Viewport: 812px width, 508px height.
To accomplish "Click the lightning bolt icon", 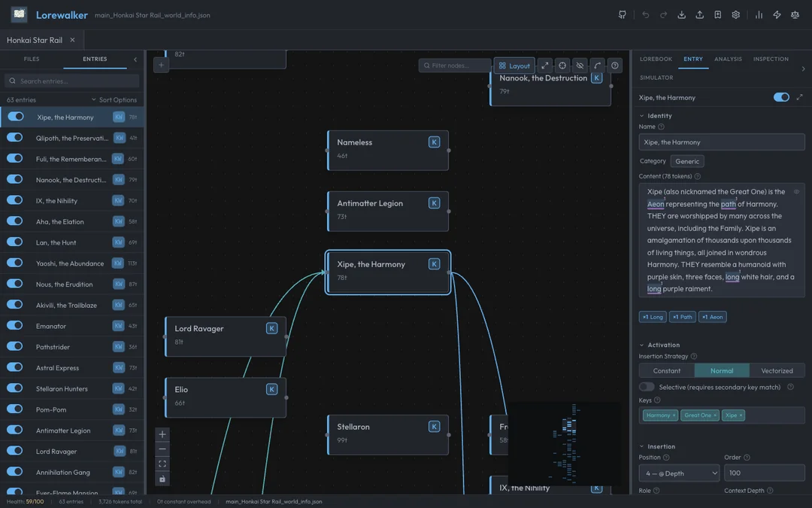I will click(777, 15).
